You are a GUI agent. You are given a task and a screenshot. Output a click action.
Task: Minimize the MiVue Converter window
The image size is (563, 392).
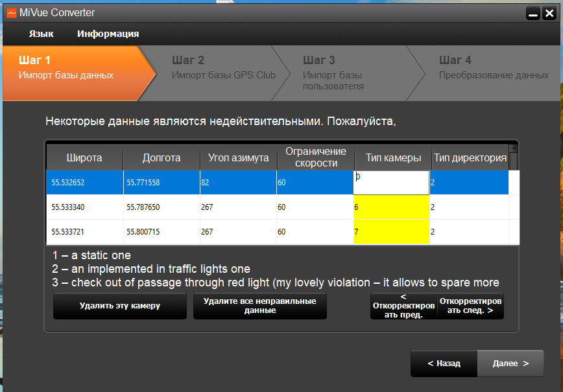click(533, 13)
